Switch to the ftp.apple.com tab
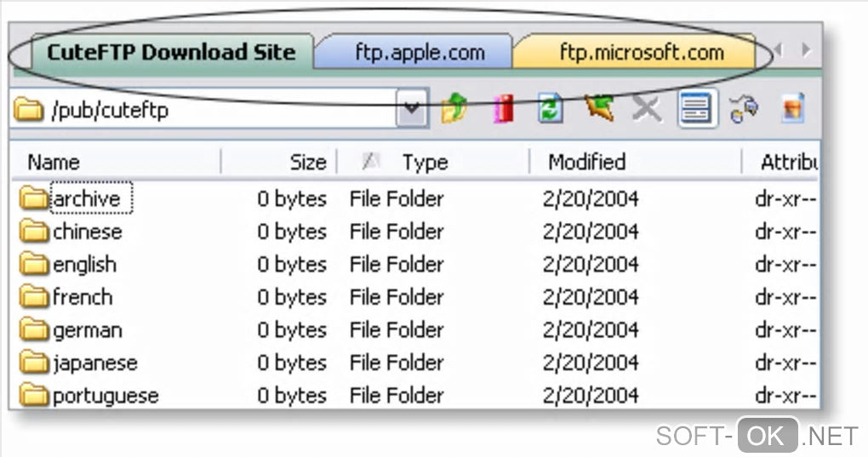868x457 pixels. point(419,52)
